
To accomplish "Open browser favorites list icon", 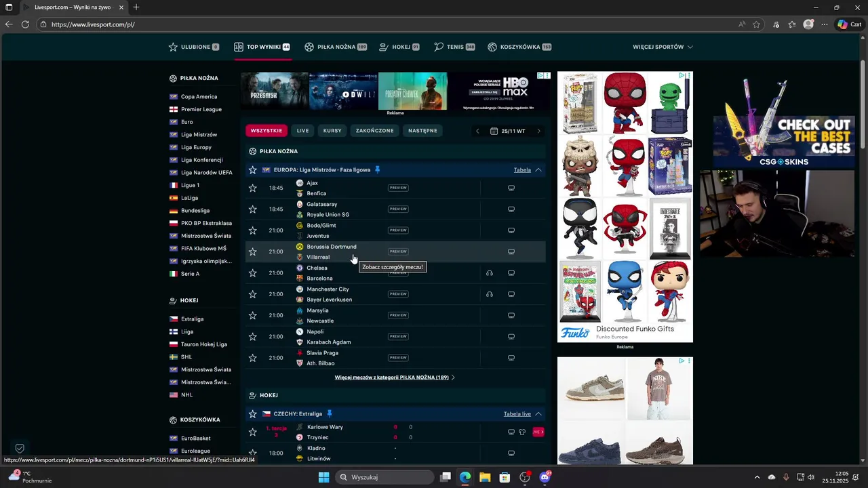I will [792, 24].
